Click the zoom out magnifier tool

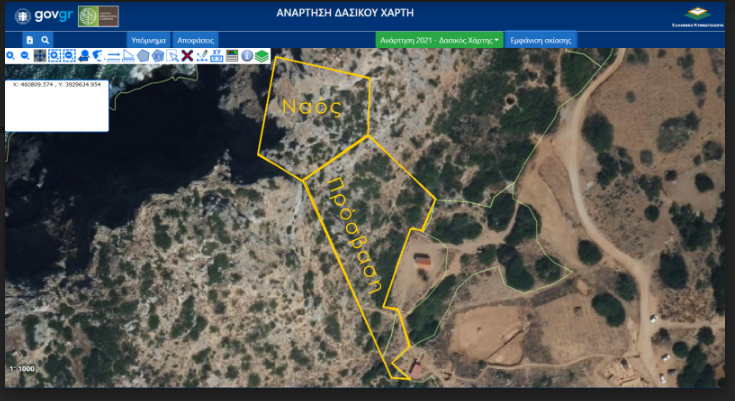(x=25, y=55)
